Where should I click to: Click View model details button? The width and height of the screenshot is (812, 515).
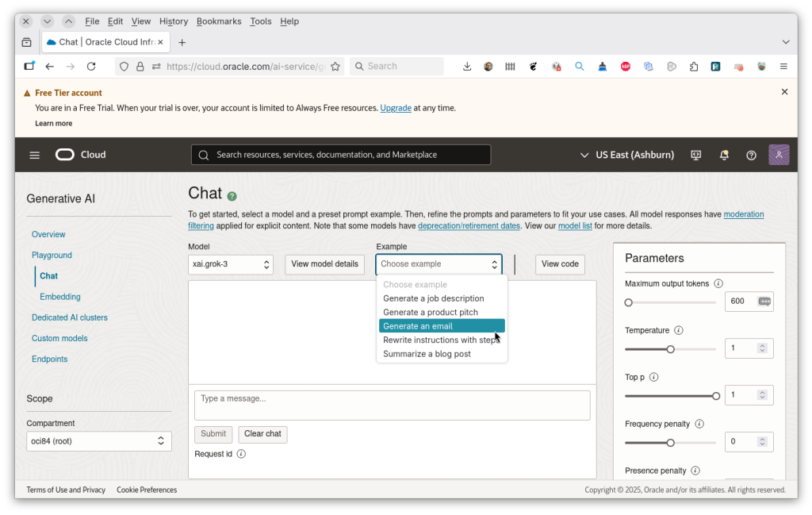(324, 264)
